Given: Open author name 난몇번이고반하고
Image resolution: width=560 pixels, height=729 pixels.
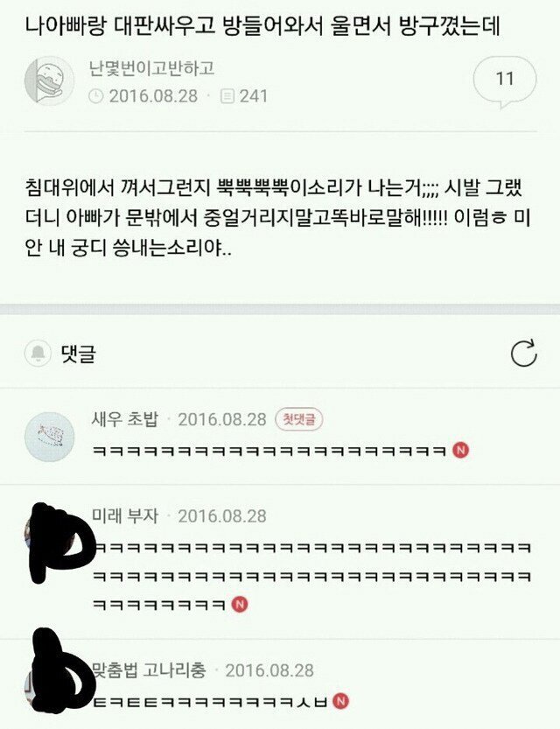Looking at the screenshot, I should tap(151, 68).
